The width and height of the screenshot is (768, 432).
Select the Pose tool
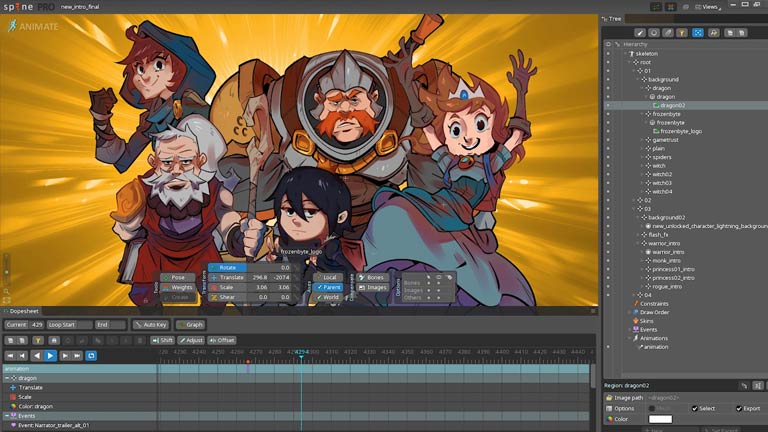[178, 277]
